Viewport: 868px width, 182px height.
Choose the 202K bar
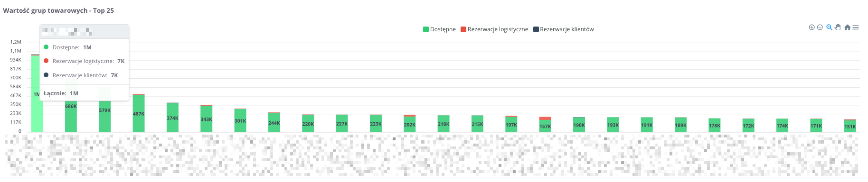point(409,123)
